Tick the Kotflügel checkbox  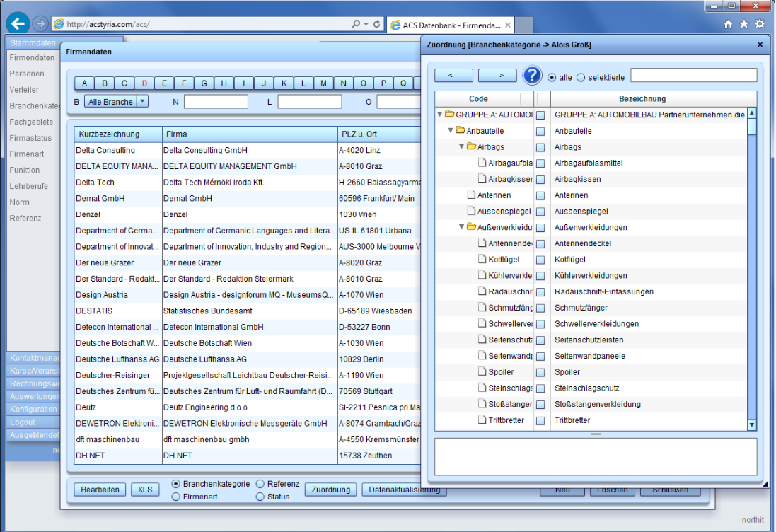click(x=540, y=260)
